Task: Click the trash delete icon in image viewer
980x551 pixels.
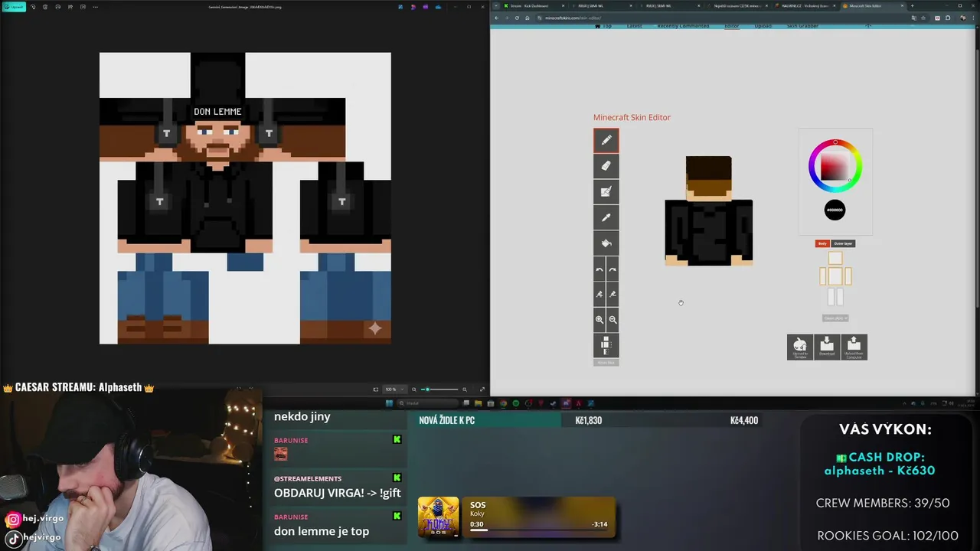Action: pos(45,7)
